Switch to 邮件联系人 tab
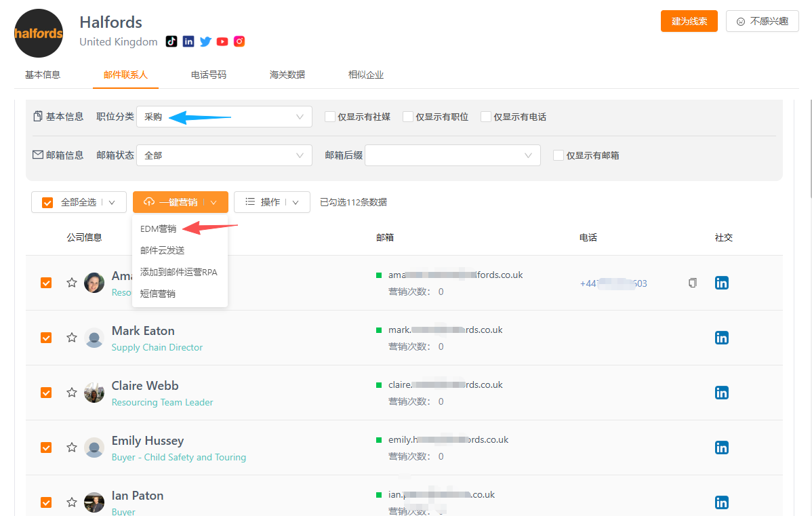Image resolution: width=812 pixels, height=516 pixels. pos(125,75)
